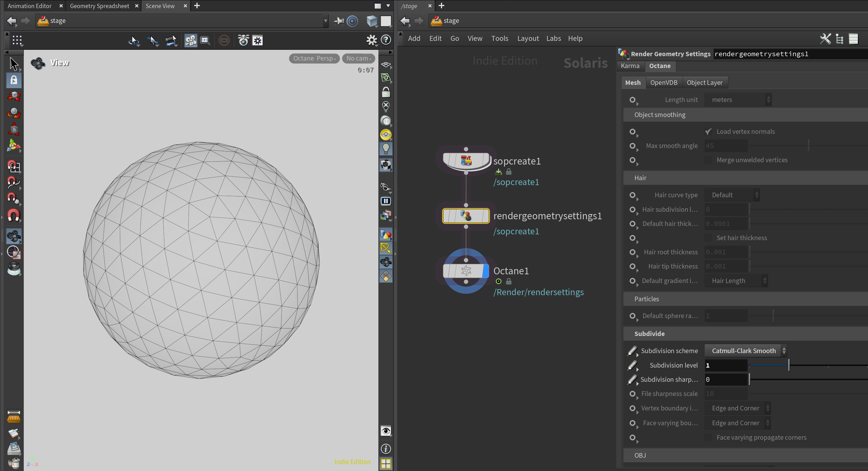Open display options gear icon

[372, 40]
